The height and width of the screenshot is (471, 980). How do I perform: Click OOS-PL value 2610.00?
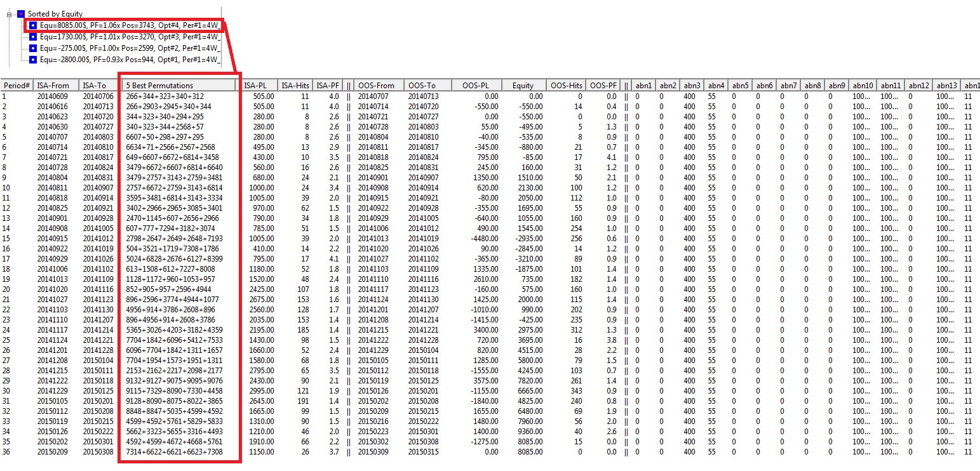485,279
